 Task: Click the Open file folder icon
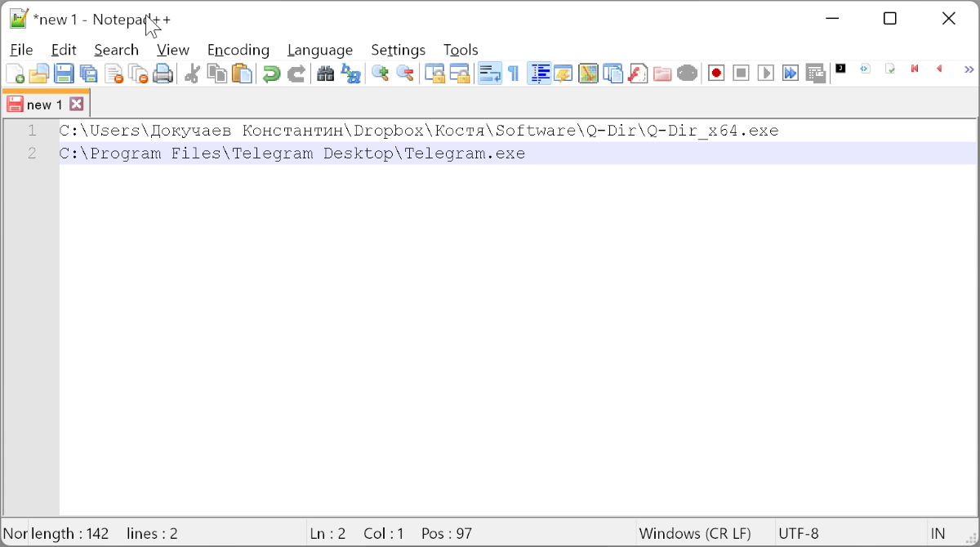point(39,73)
